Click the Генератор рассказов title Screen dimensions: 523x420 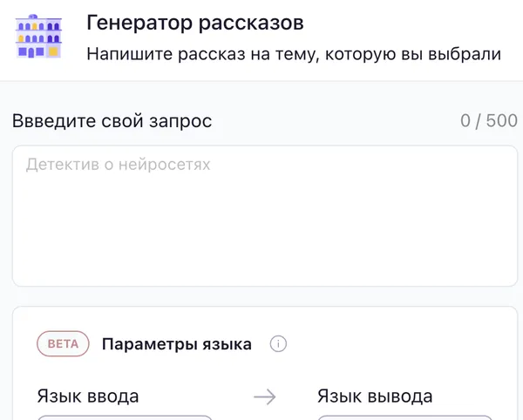(195, 22)
